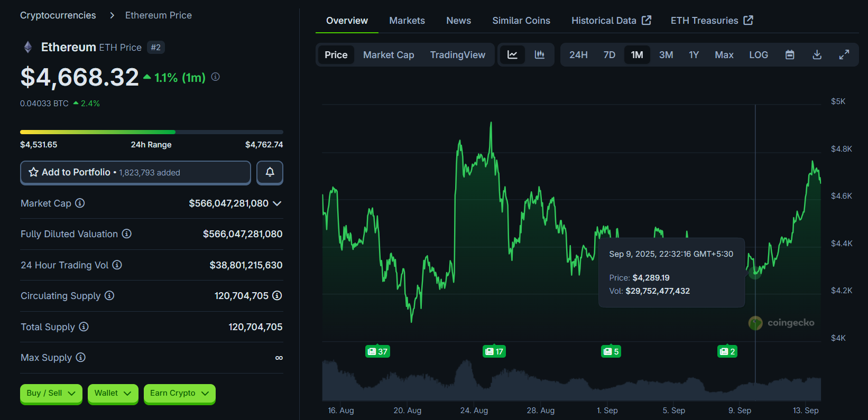868x420 pixels.
Task: Click the star icon in Add to Portfolio
Action: 33,172
